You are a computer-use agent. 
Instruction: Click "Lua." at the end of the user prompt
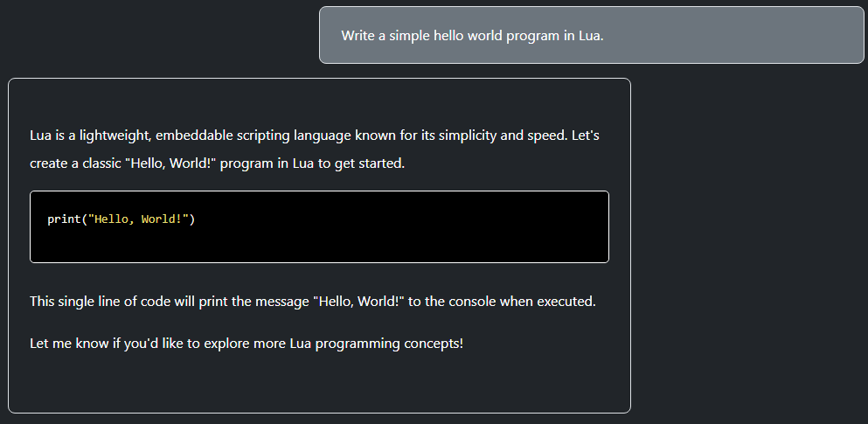tap(591, 36)
